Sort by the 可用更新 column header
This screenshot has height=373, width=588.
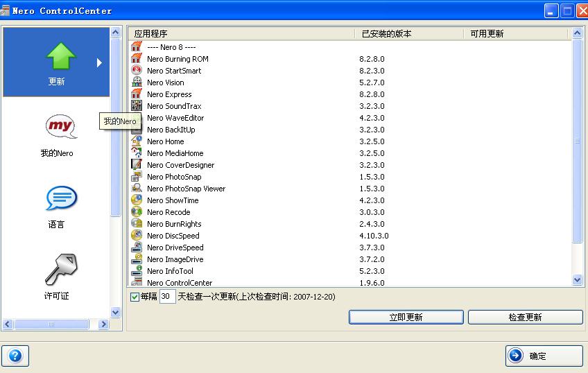(x=516, y=34)
